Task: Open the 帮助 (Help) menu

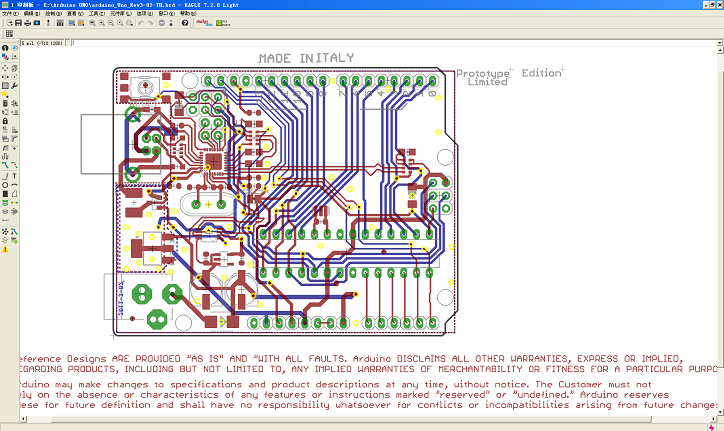Action: tap(187, 13)
